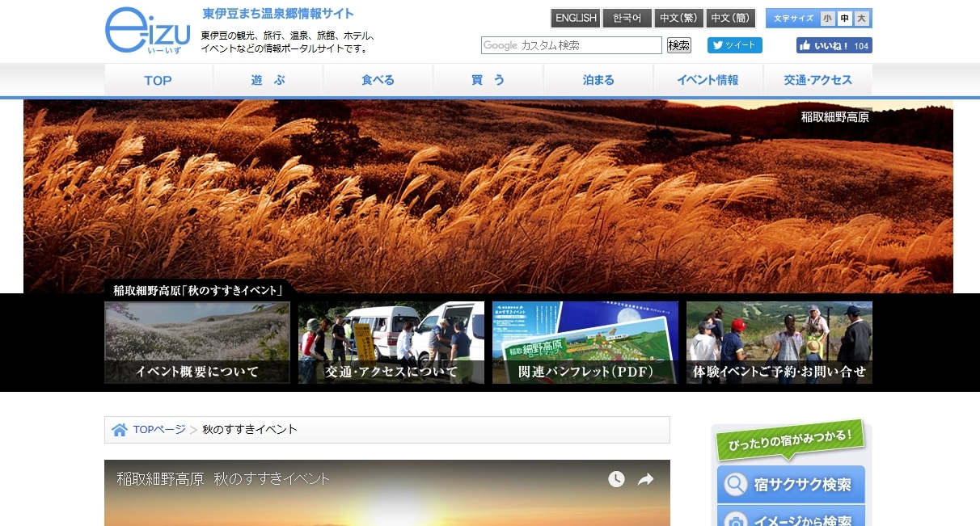
Task: Click the 稲取細野高原 caption on the banner
Action: click(x=835, y=116)
